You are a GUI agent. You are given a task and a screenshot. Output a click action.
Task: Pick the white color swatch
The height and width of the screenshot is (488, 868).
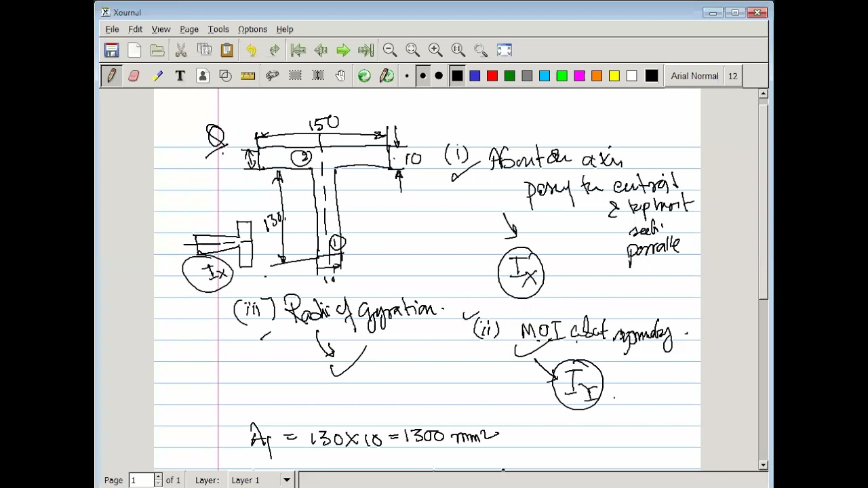tap(631, 76)
